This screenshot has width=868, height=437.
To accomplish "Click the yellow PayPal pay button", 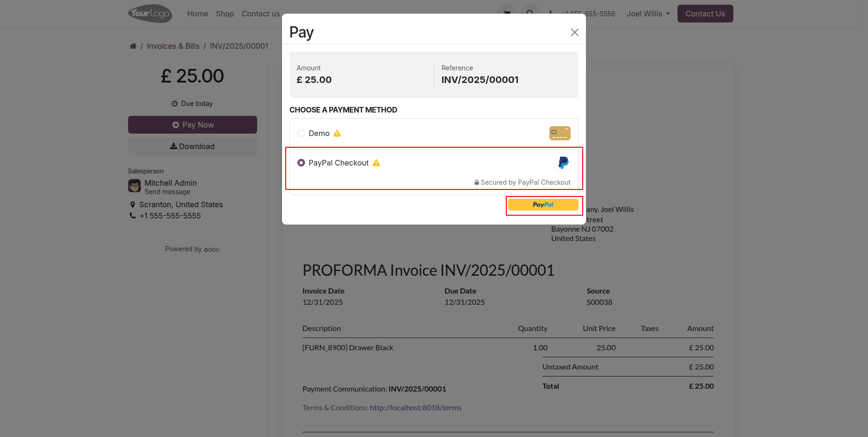I will (543, 205).
